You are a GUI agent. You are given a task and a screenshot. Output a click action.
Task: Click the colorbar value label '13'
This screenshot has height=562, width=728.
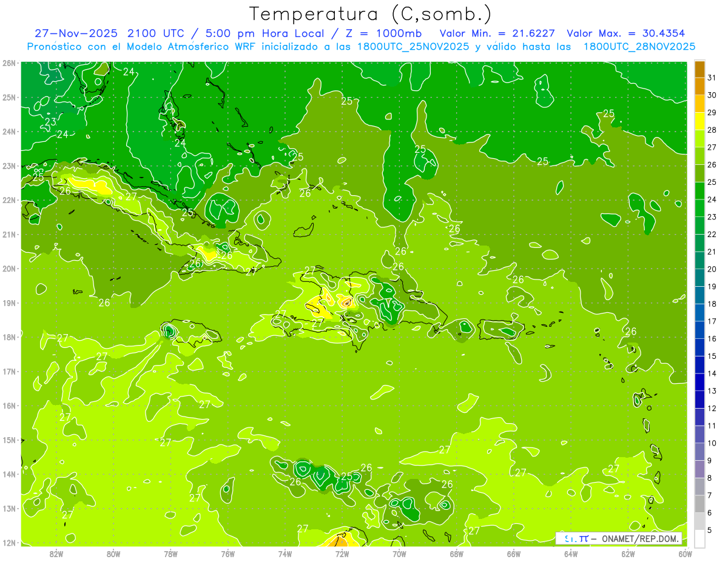coord(712,391)
